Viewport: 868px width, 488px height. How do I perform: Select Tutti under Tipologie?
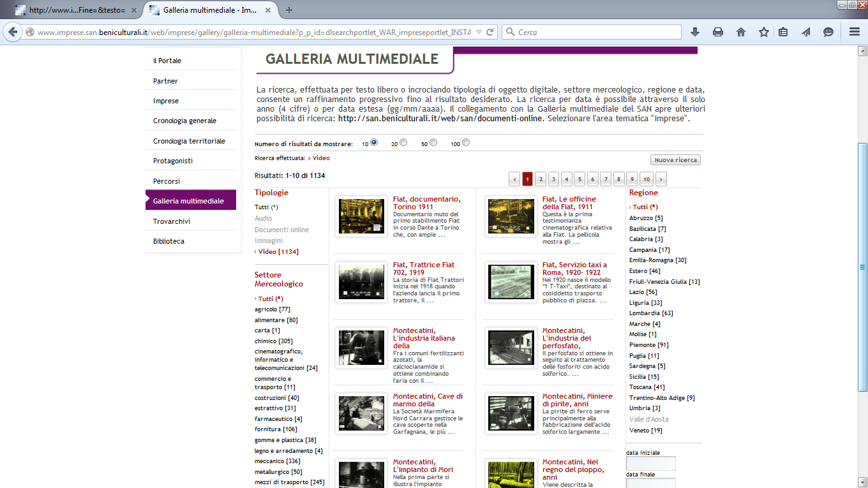pos(266,207)
